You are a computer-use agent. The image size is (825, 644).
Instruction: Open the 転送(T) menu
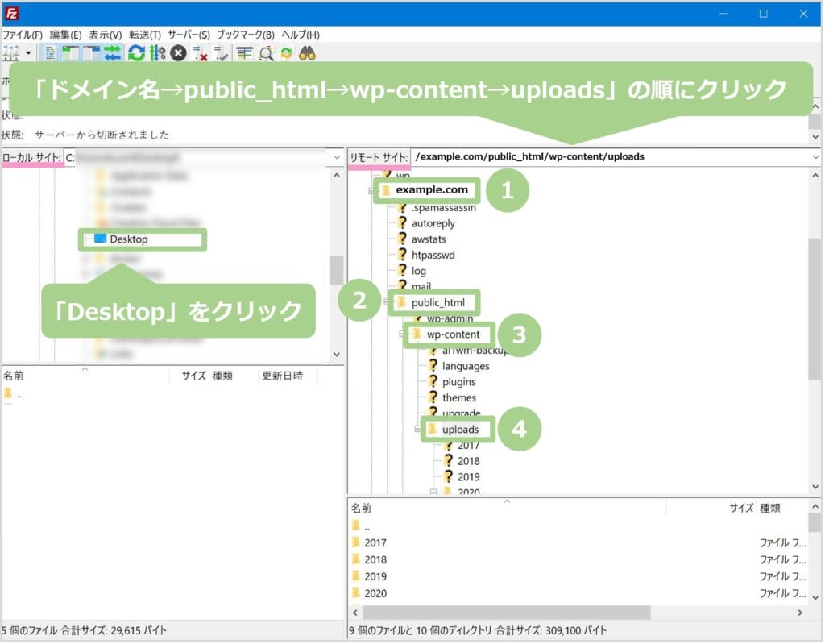[x=145, y=35]
